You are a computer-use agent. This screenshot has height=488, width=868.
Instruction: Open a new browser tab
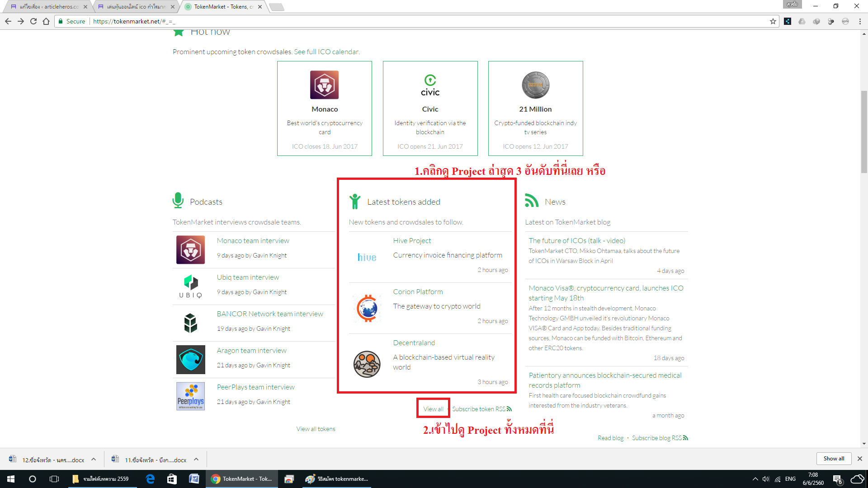[277, 7]
